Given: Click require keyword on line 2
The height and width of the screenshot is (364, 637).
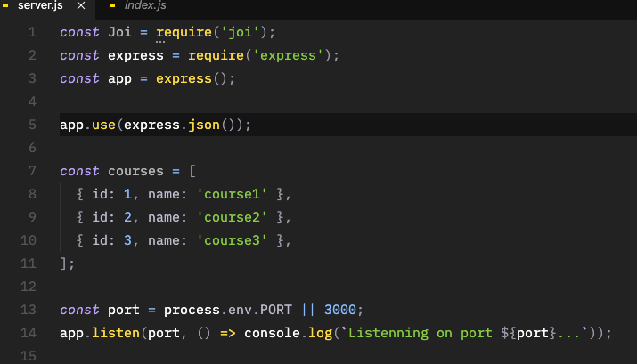Looking at the screenshot, I should pyautogui.click(x=216, y=55).
